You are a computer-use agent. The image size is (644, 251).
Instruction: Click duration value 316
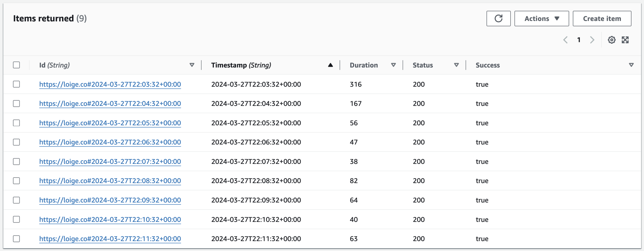[x=356, y=84]
